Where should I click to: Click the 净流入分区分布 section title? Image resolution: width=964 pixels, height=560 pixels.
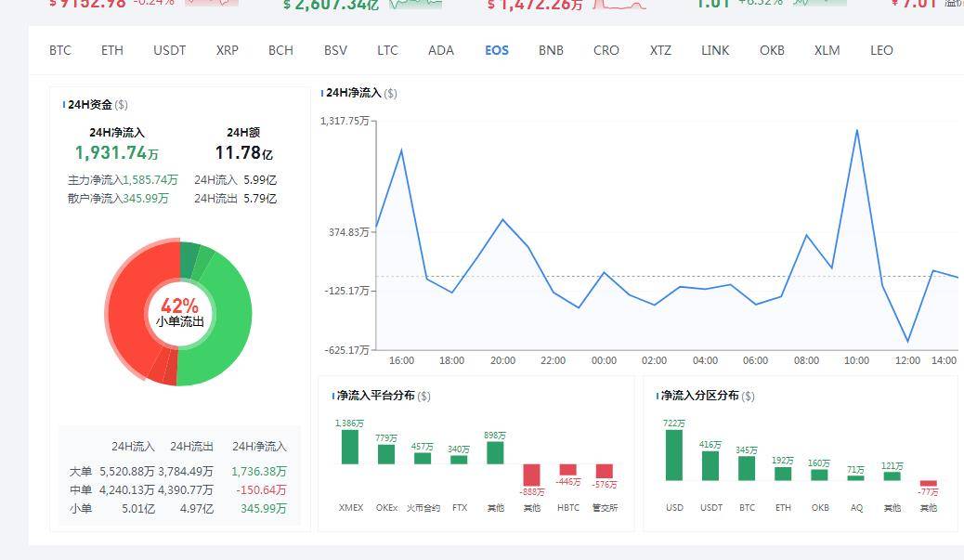[x=708, y=396]
